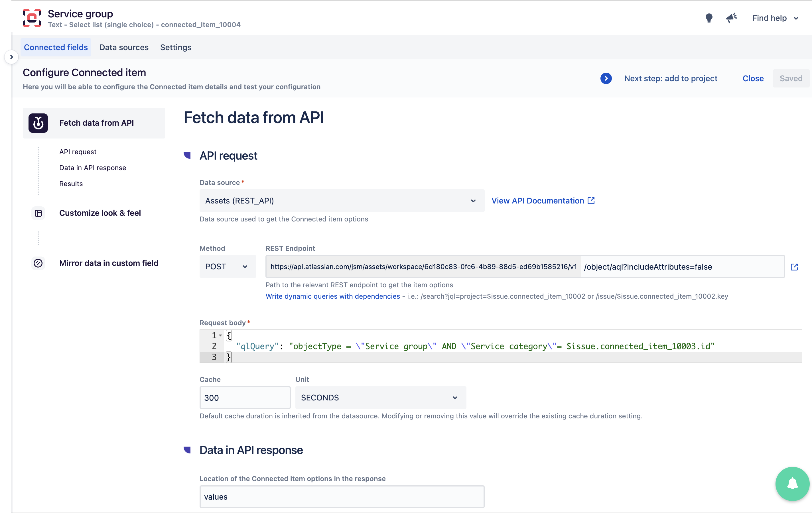Image resolution: width=812 pixels, height=513 pixels.
Task: Expand the left sidebar chevron
Action: click(11, 57)
